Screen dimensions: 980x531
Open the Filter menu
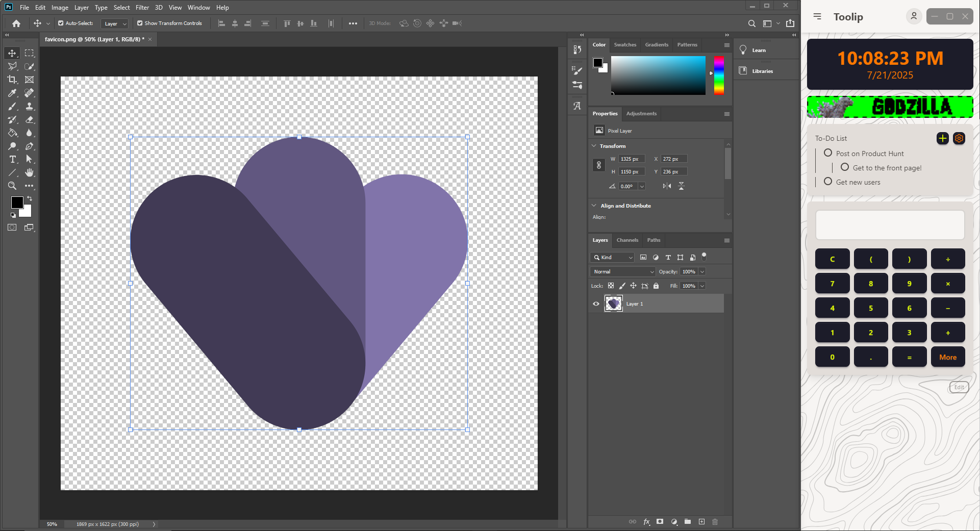coord(142,8)
